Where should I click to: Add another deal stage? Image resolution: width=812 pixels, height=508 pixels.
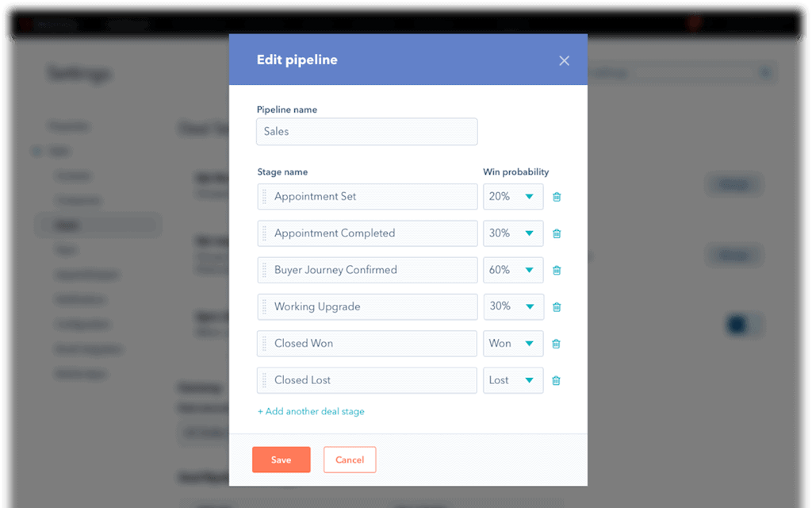coord(311,411)
